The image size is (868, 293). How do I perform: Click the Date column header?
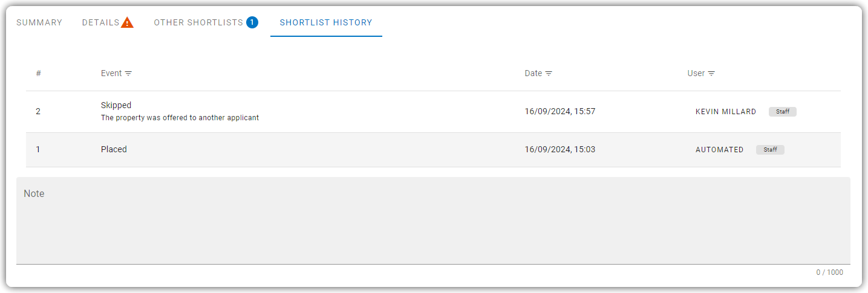(533, 73)
